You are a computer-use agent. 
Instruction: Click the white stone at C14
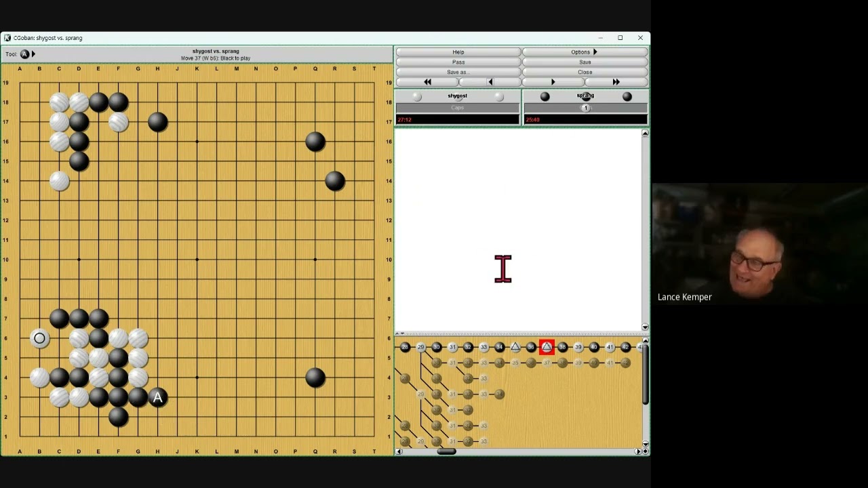point(59,181)
